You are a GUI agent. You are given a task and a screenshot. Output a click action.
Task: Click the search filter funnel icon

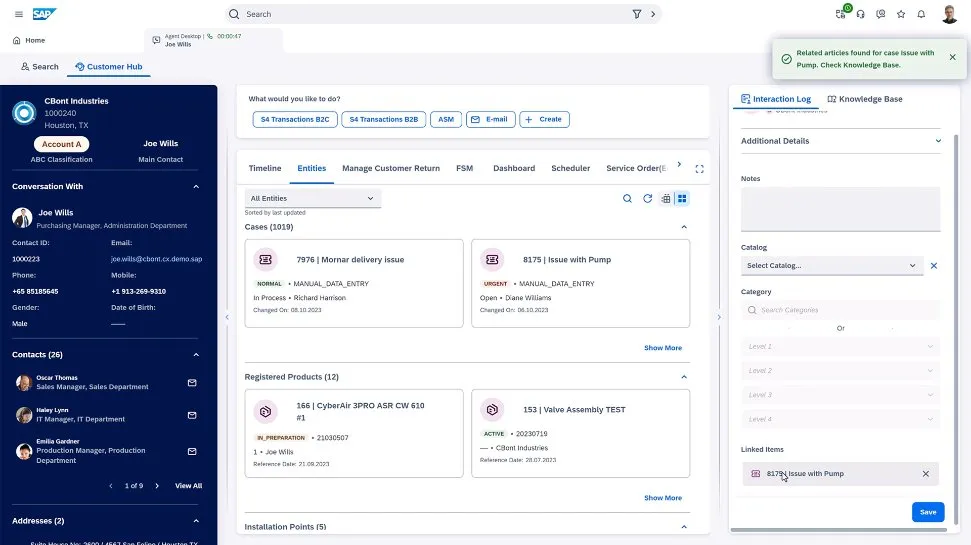637,14
